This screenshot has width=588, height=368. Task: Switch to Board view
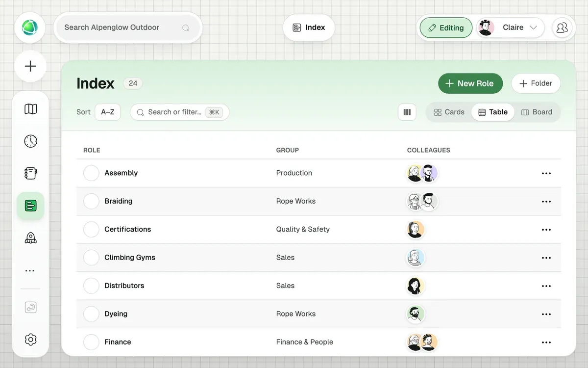coord(537,112)
